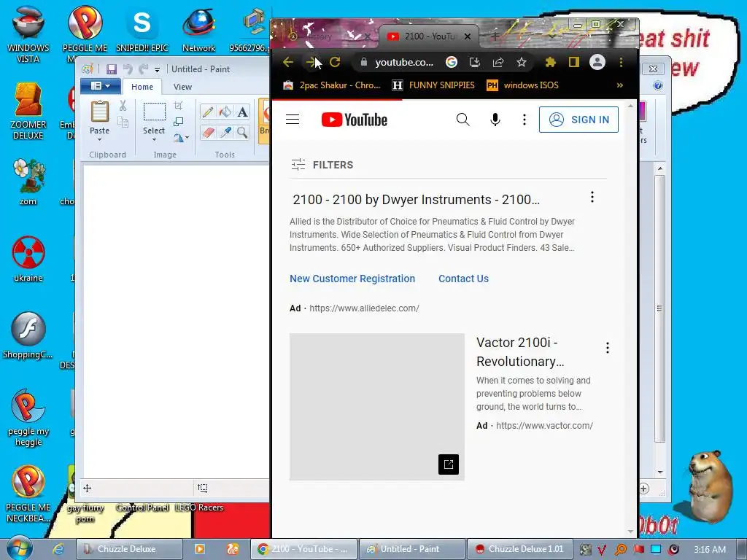The image size is (747, 560).
Task: Go forward in the Chrome browser
Action: pos(311,62)
